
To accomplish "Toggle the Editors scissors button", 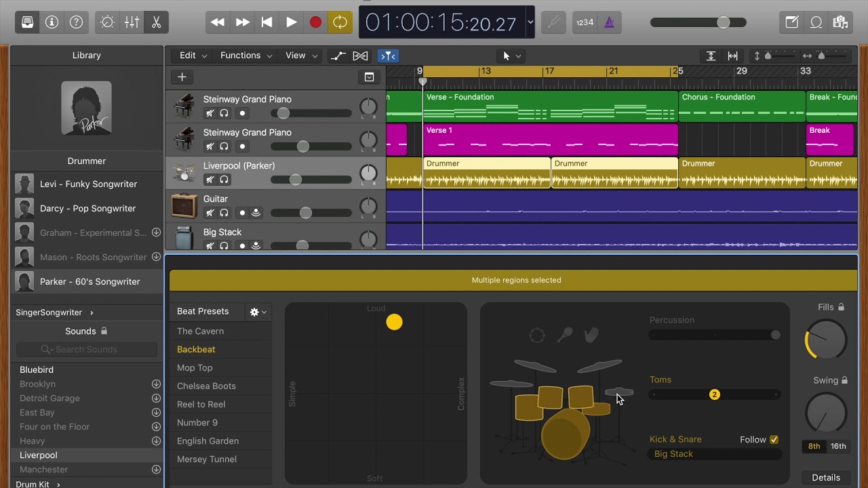I will coord(156,22).
